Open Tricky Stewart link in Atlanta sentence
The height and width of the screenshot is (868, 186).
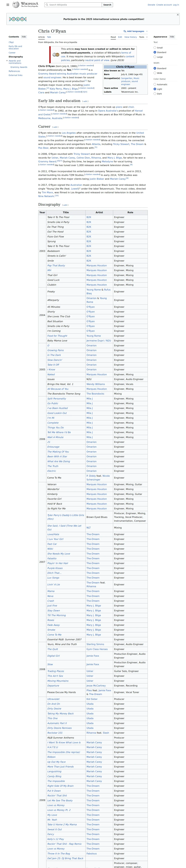121,144
